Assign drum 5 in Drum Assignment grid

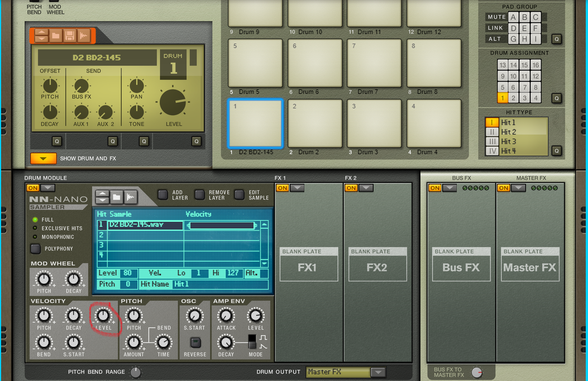pos(503,87)
